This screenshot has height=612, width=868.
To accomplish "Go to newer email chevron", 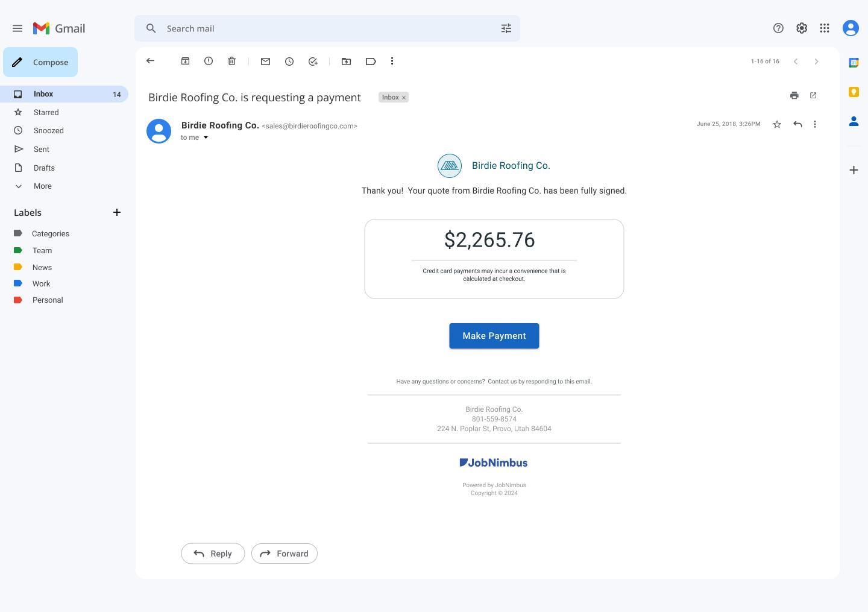I will pos(796,62).
